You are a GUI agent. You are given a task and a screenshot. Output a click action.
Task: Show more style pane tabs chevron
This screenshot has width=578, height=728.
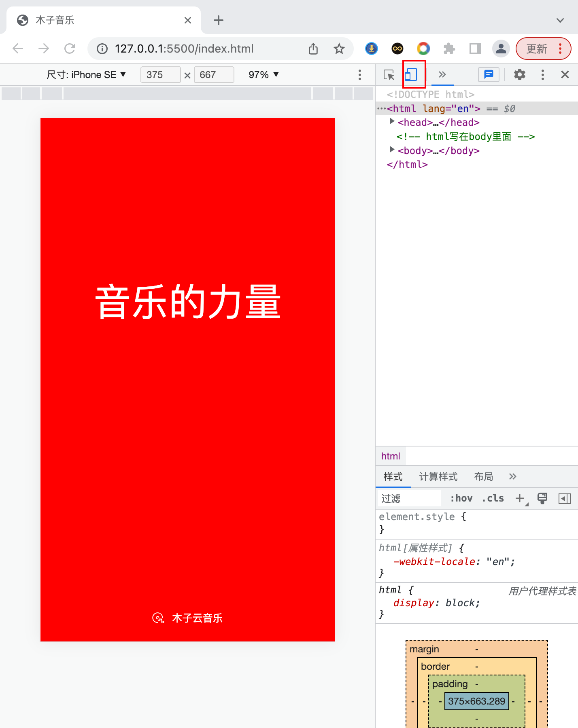(x=513, y=477)
